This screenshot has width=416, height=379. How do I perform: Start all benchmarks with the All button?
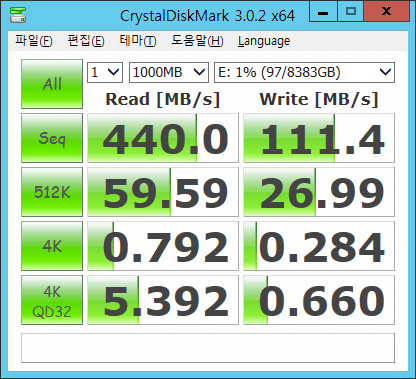pyautogui.click(x=52, y=84)
